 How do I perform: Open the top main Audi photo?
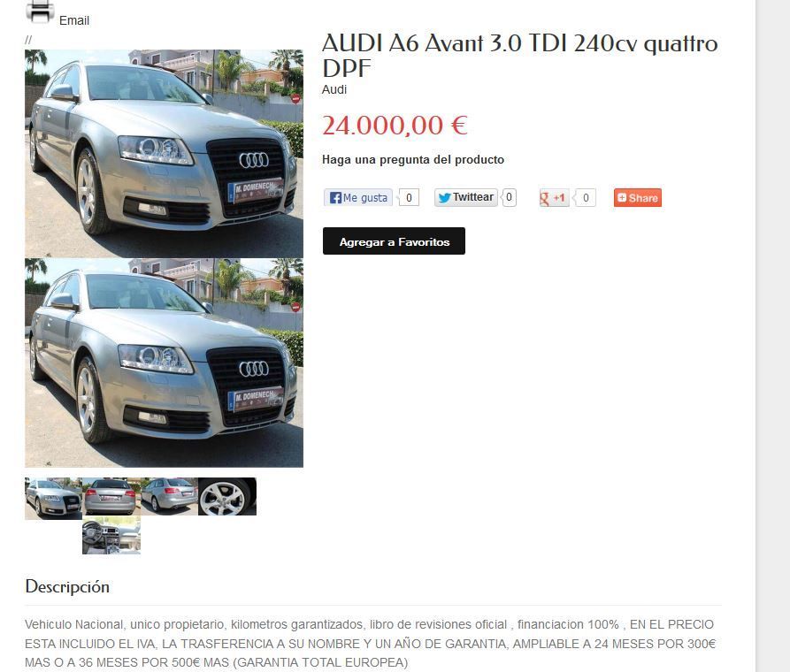[165, 153]
